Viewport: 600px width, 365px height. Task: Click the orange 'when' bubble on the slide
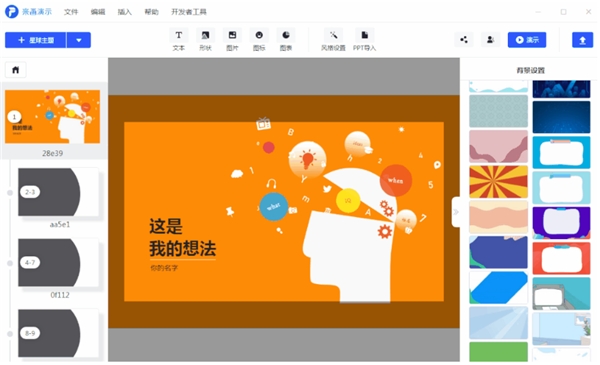pyautogui.click(x=396, y=180)
